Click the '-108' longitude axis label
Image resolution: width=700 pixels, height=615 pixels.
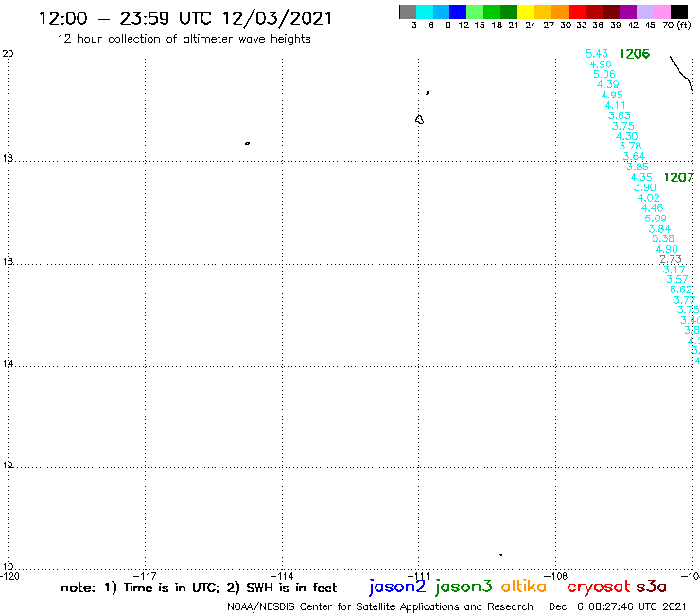tap(556, 576)
